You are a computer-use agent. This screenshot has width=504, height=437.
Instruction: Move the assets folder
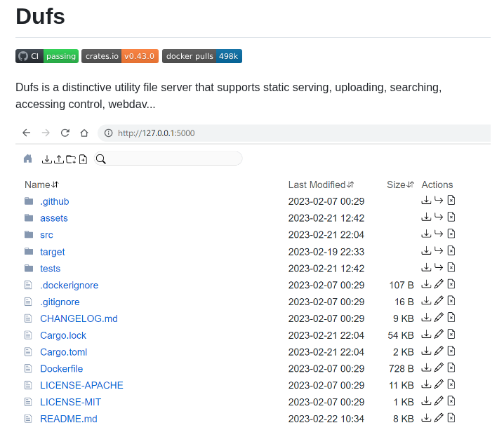click(439, 217)
